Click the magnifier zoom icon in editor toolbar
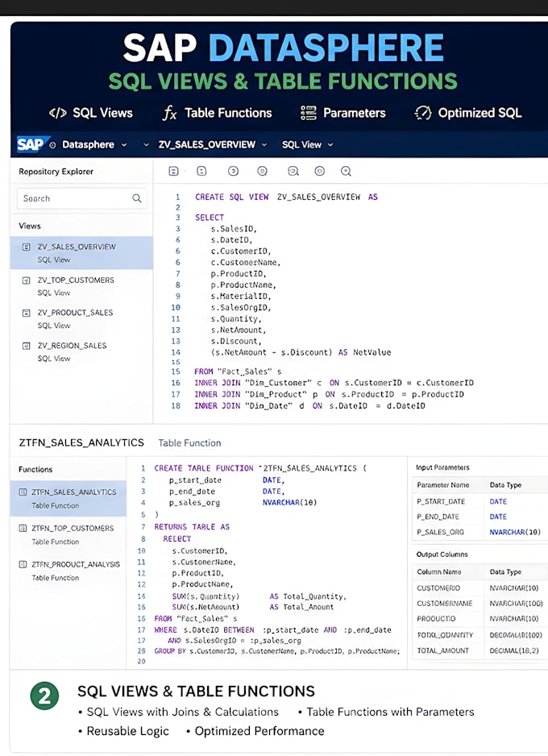The image size is (548, 756). coord(346,171)
